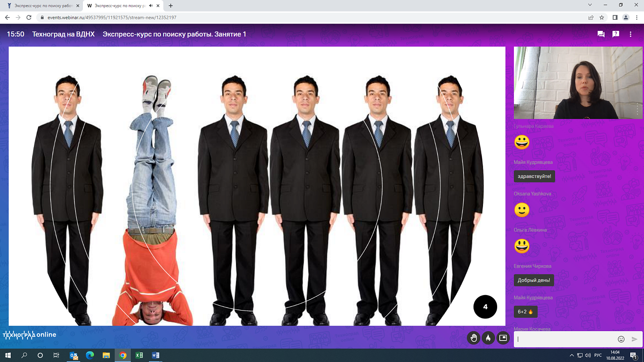
Task: Raise hand in the webinar
Action: tap(474, 338)
